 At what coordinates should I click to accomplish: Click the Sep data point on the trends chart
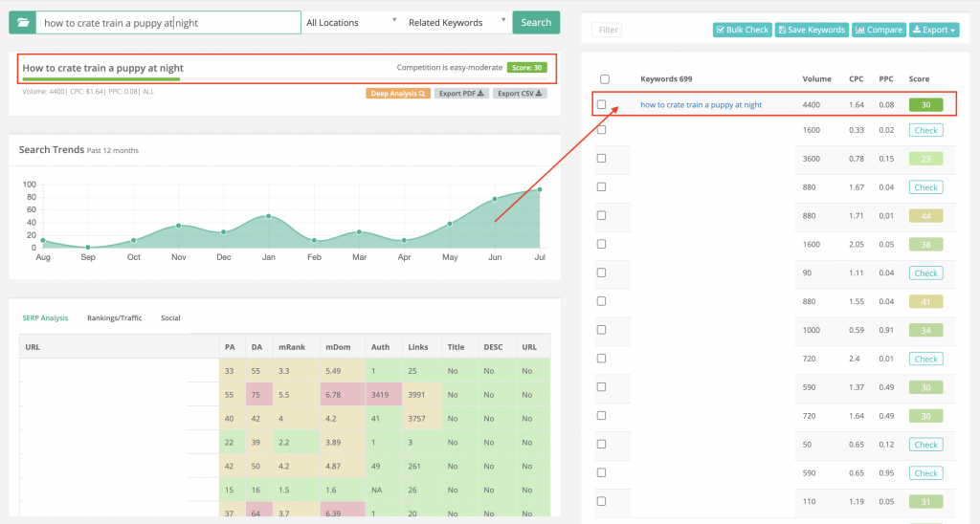click(x=88, y=248)
